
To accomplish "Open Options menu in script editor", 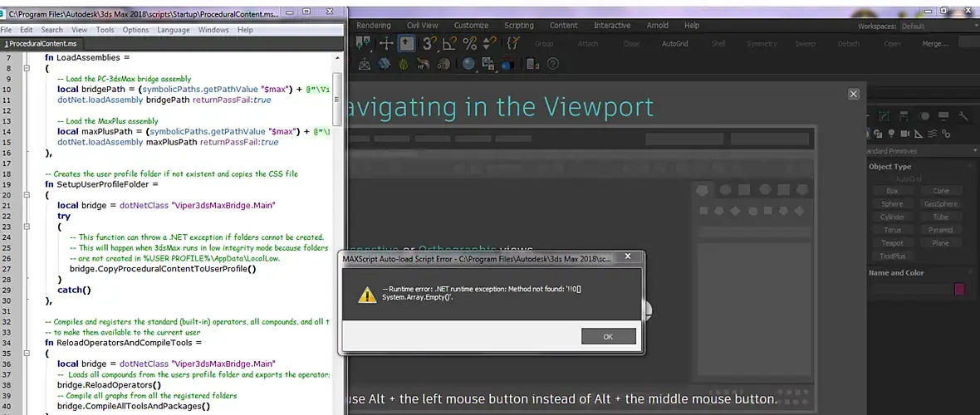I will [x=135, y=30].
